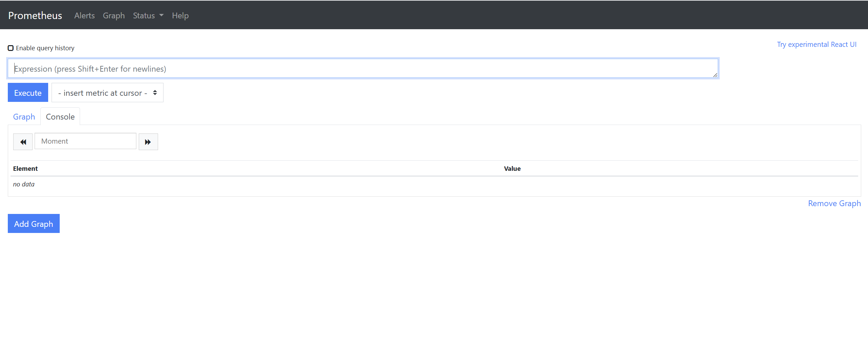Open Try experimental React UI link
The width and height of the screenshot is (868, 344).
tap(817, 44)
